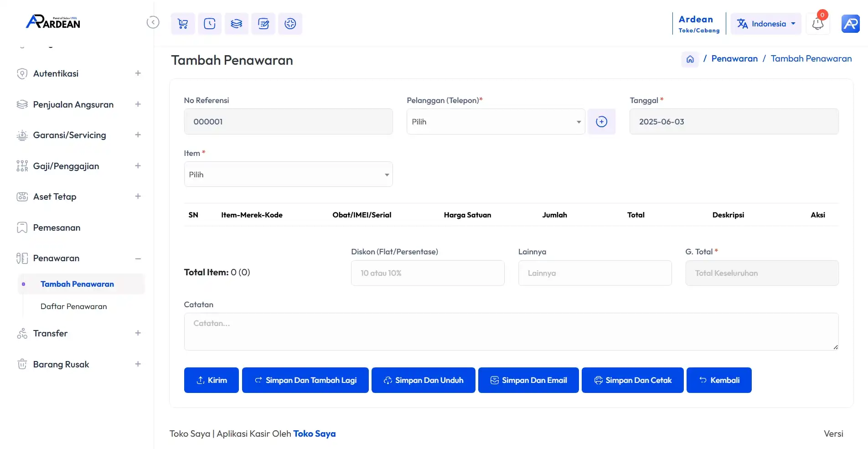The width and height of the screenshot is (868, 449).
Task: Select Tambah Penawaran in sidebar
Action: click(x=77, y=284)
